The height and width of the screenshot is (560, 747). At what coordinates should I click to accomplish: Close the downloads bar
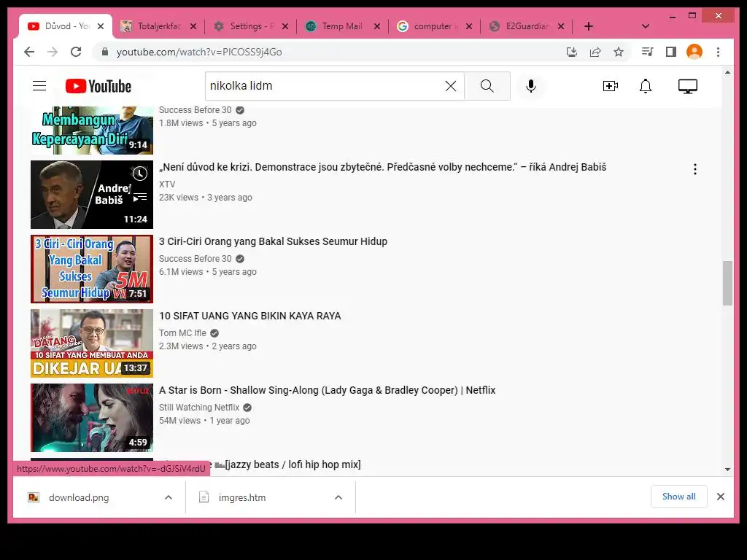720,497
